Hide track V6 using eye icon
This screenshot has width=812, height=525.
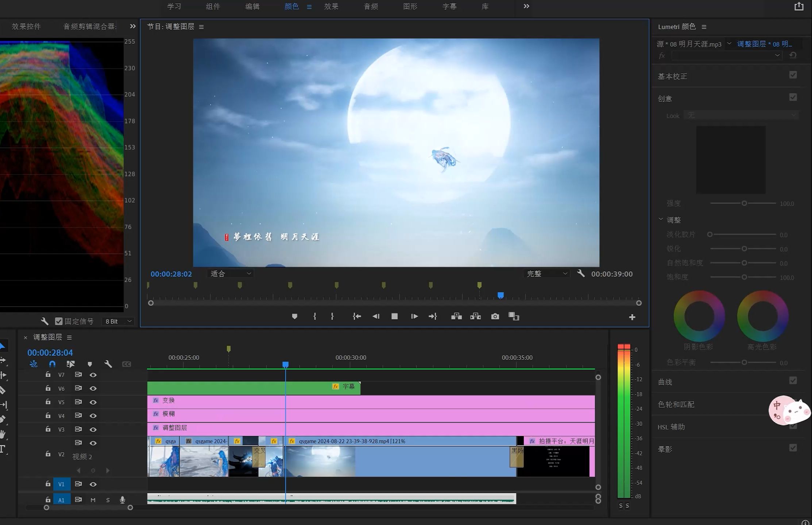pos(93,389)
